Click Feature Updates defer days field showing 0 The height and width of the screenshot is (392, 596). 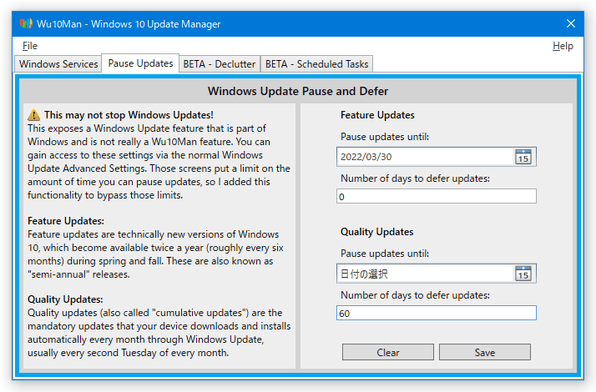click(x=436, y=196)
